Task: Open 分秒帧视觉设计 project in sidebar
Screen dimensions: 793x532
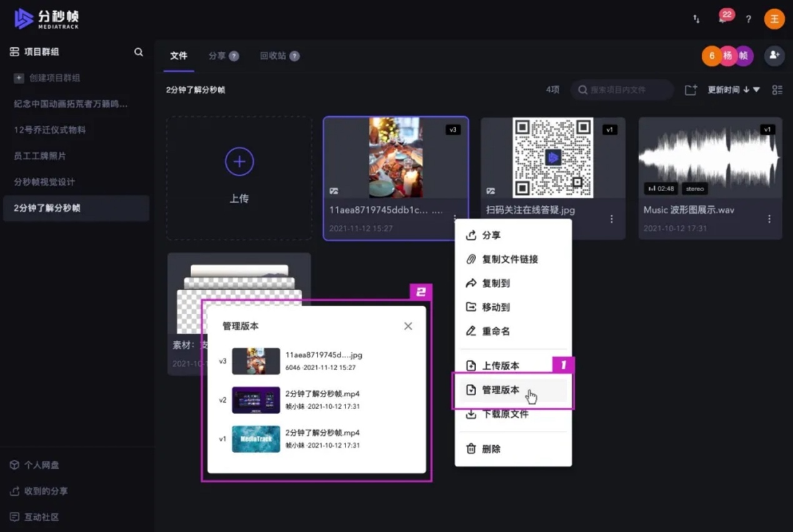Action: click(x=44, y=182)
